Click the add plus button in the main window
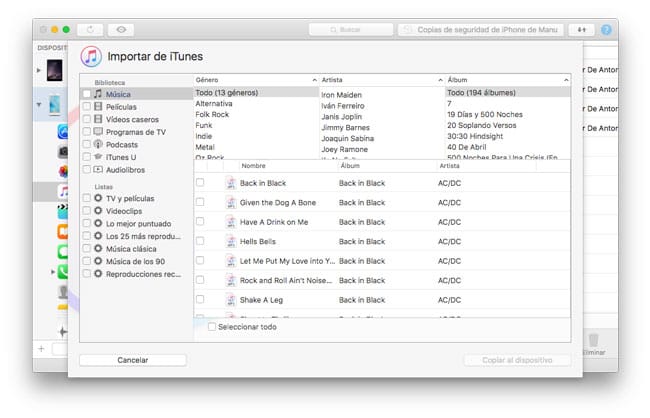 pos(41,349)
